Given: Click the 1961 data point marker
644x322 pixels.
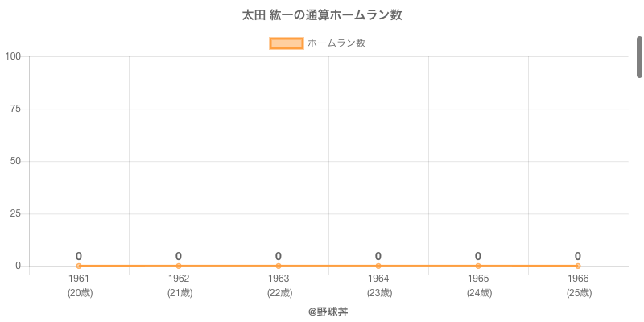Looking at the screenshot, I should 79,266.
